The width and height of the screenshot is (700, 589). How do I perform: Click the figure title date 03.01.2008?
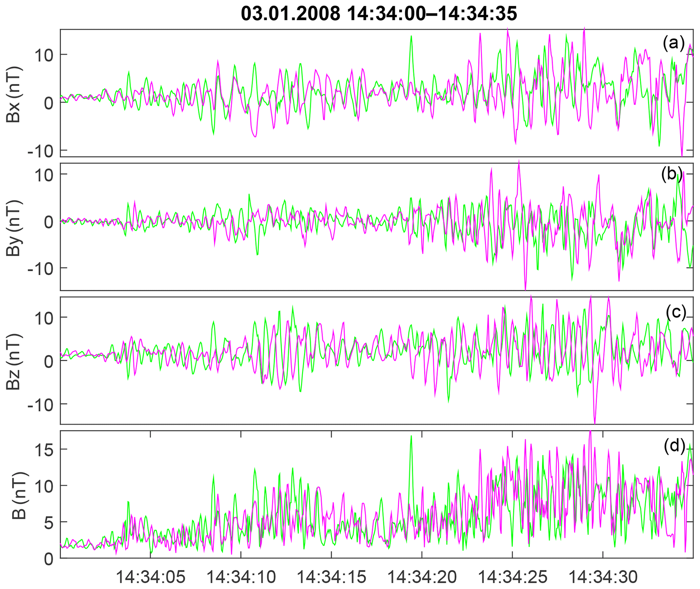290,14
